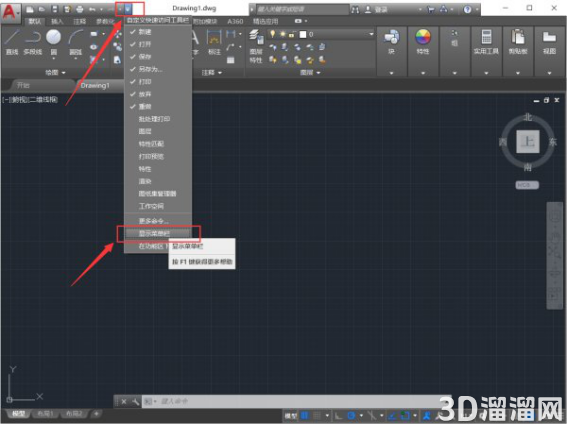The image size is (567, 425).
Task: Open Layer Properties (图层特性) manager
Action: pyautogui.click(x=256, y=46)
